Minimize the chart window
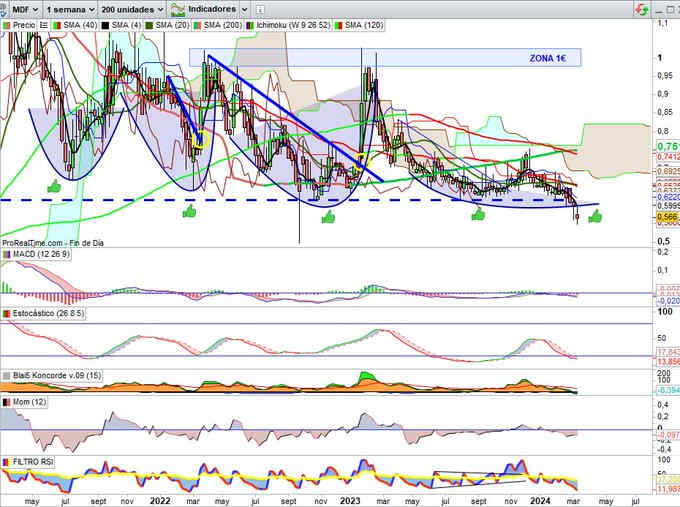This screenshot has height=507, width=680. click(x=659, y=10)
